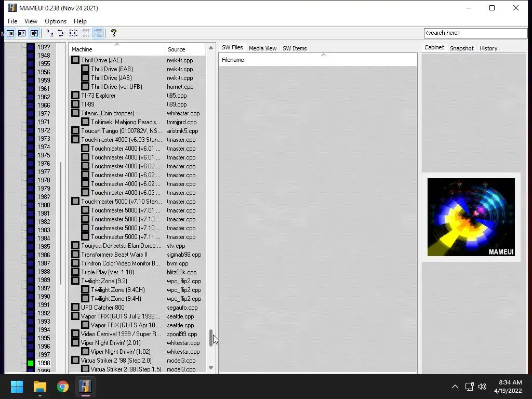Click the Transformers Beast Wars II icon

tap(75, 255)
